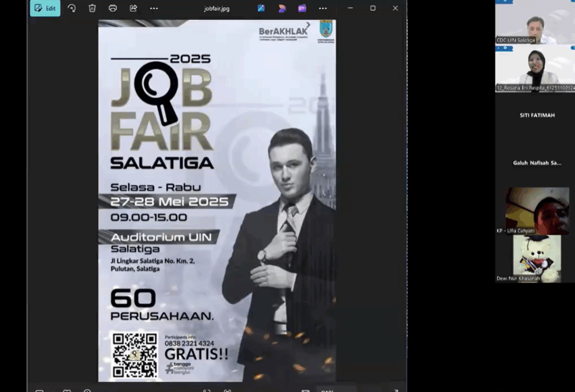Click the colorful Paint app icon
This screenshot has width=575, height=392.
click(x=281, y=8)
